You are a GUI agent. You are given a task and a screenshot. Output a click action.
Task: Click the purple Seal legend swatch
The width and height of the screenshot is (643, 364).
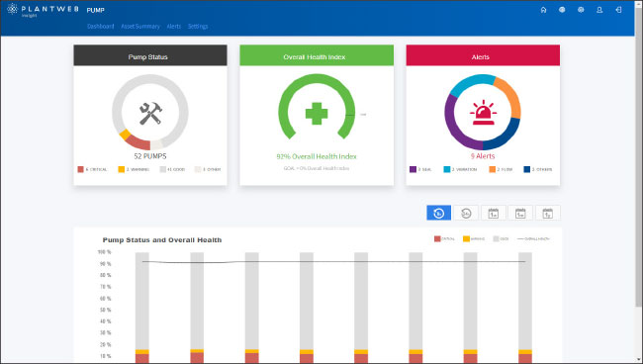413,169
